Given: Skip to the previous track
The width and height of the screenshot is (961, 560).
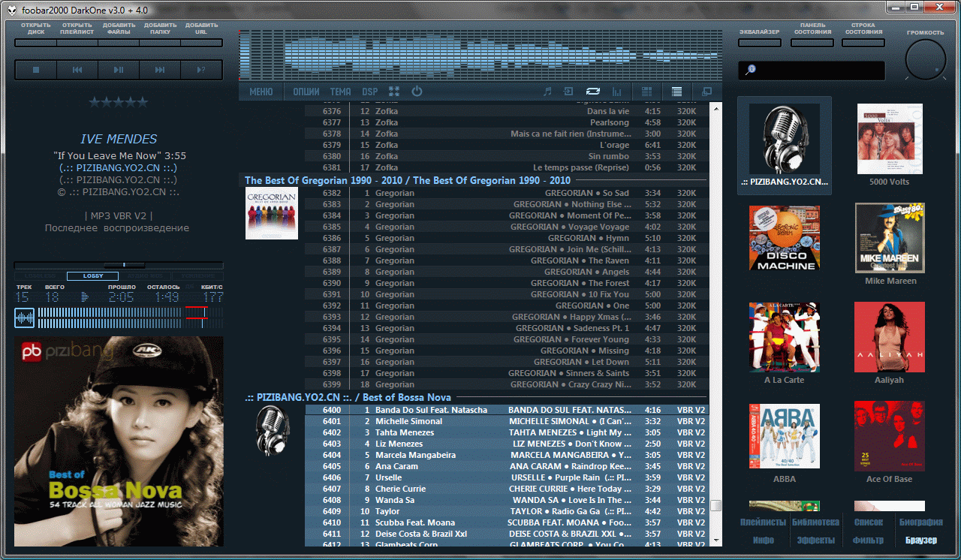Looking at the screenshot, I should point(77,70).
